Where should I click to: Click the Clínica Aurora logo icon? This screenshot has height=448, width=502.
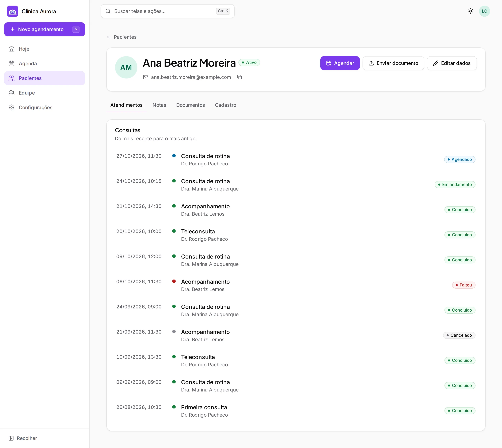pyautogui.click(x=13, y=11)
